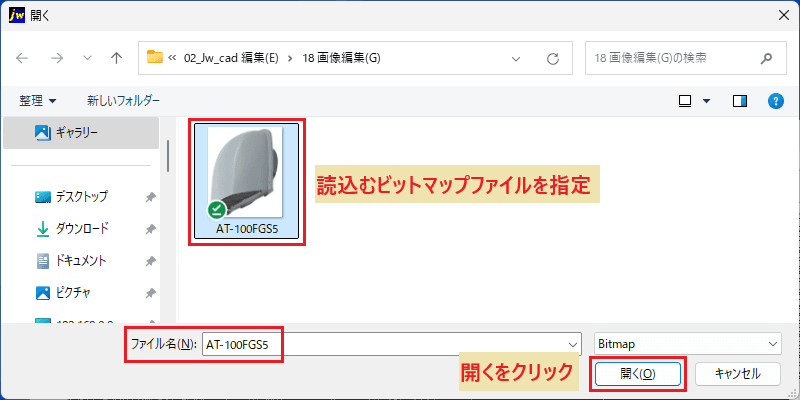The height and width of the screenshot is (400, 800).
Task: Expand address bar history dropdown
Action: (516, 58)
